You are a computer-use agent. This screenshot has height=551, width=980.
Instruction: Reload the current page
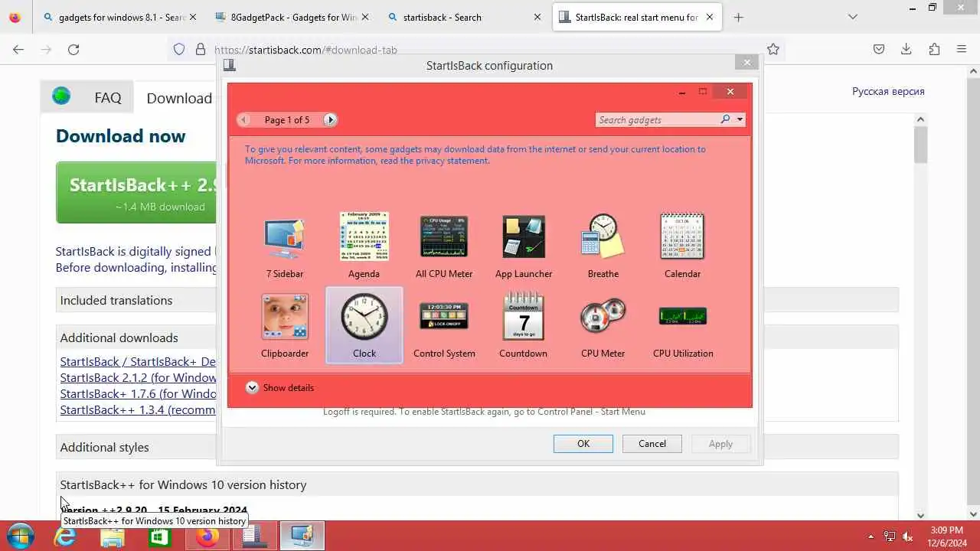pyautogui.click(x=73, y=49)
